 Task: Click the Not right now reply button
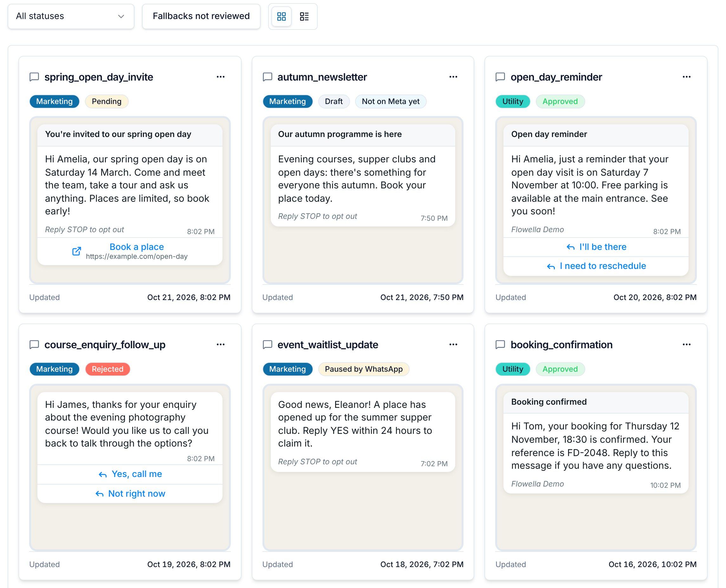click(x=130, y=494)
